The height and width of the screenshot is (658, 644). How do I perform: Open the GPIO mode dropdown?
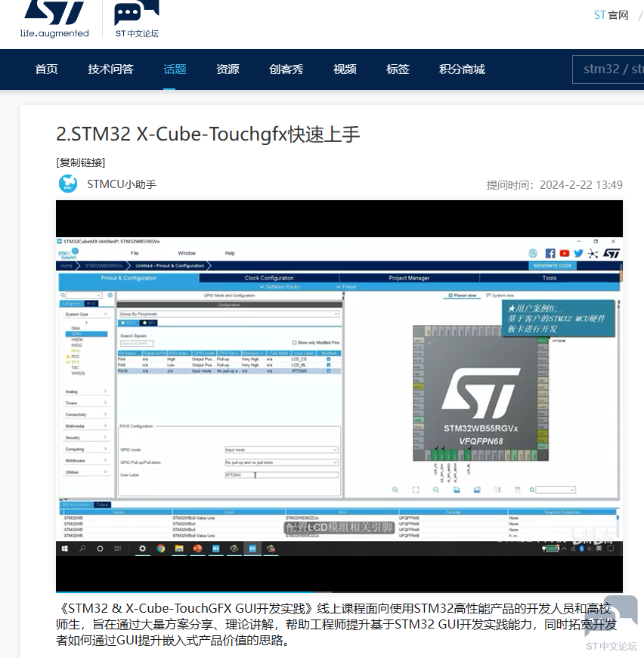[x=281, y=449]
